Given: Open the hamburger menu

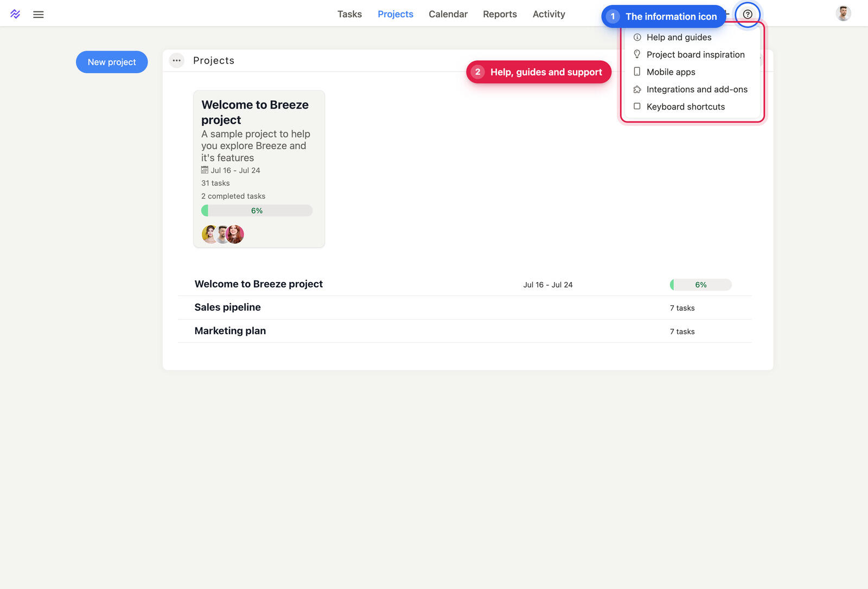Looking at the screenshot, I should (x=38, y=15).
